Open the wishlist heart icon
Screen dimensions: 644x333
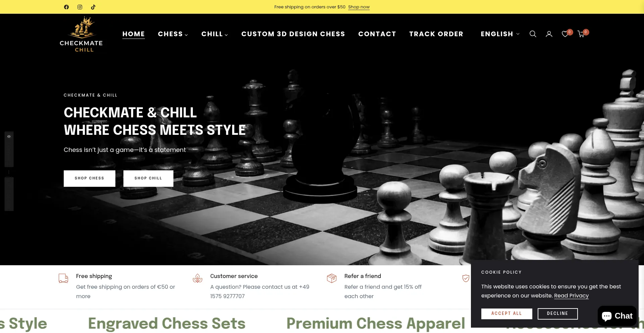tap(566, 34)
